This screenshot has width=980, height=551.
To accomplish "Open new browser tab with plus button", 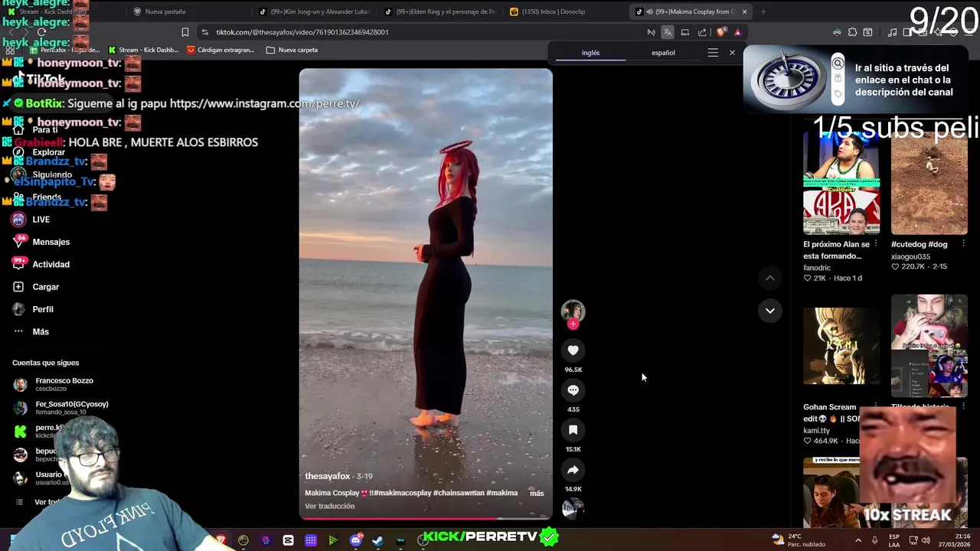I will pos(763,11).
